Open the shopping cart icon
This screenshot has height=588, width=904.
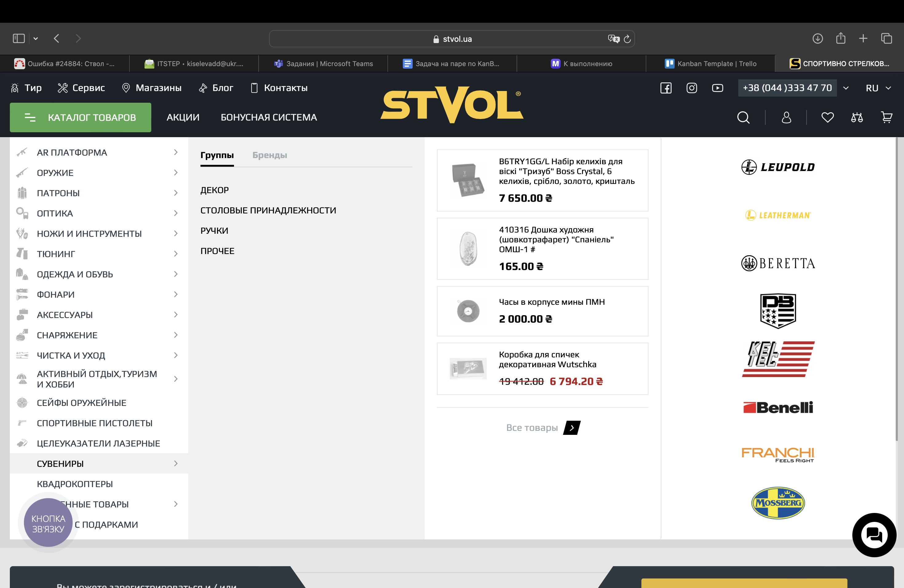[x=886, y=117]
